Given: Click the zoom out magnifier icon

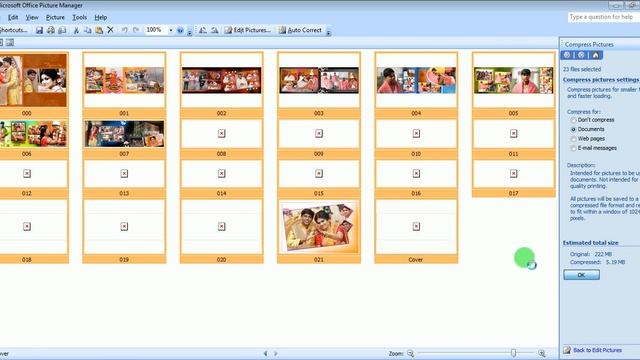Looking at the screenshot, I should tap(411, 353).
